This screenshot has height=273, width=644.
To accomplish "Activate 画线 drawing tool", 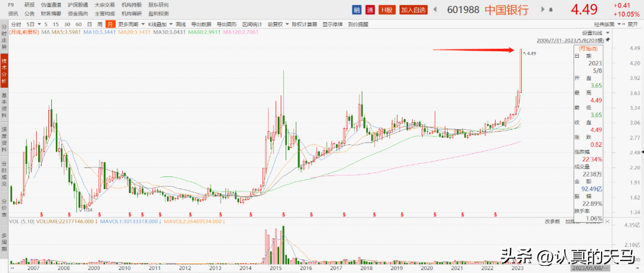I will [x=181, y=24].
